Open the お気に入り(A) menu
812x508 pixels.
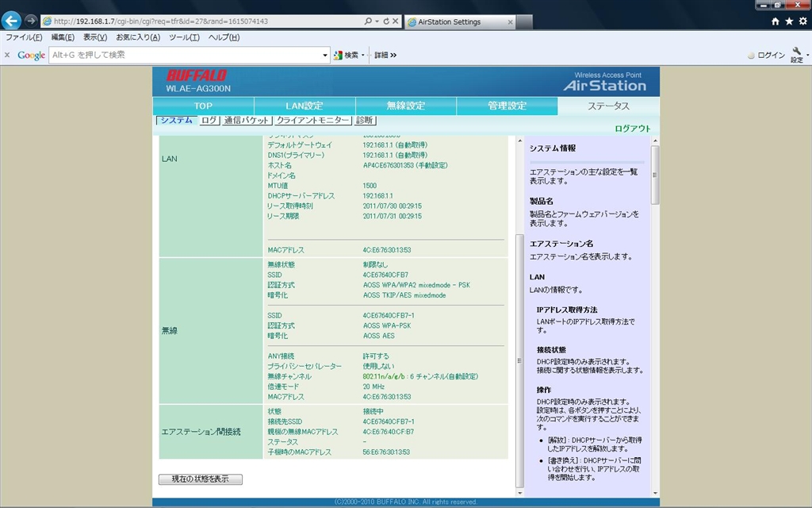(x=138, y=37)
